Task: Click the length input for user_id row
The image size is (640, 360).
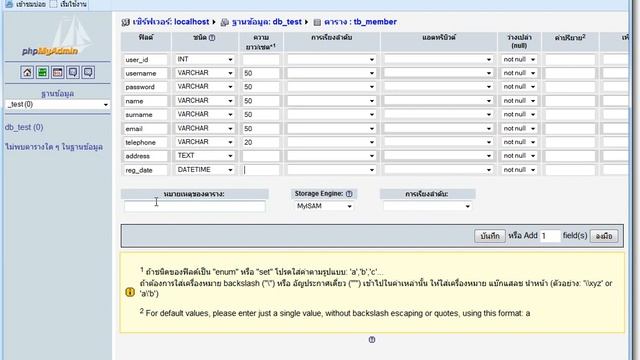Action: point(261,60)
